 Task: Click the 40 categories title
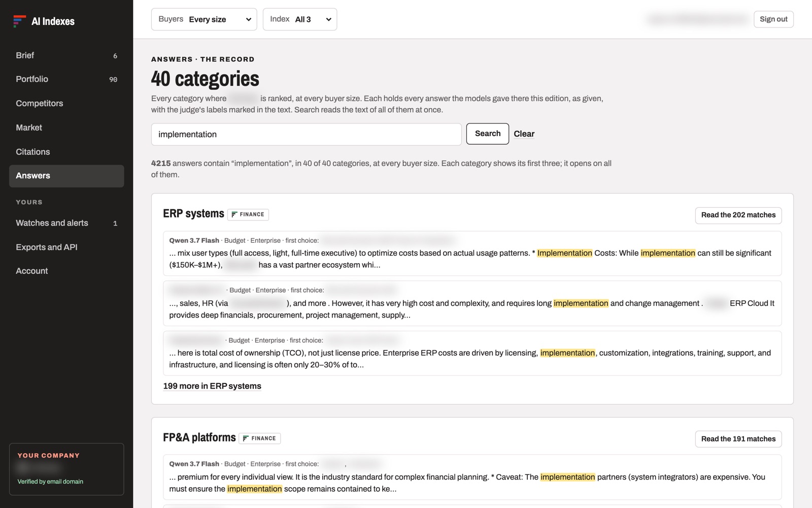tap(205, 79)
